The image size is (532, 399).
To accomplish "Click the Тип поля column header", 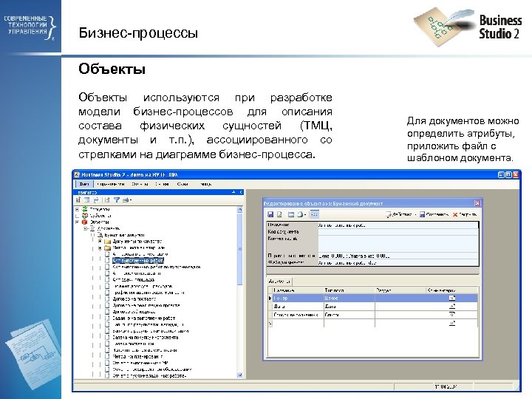I will pos(349,290).
